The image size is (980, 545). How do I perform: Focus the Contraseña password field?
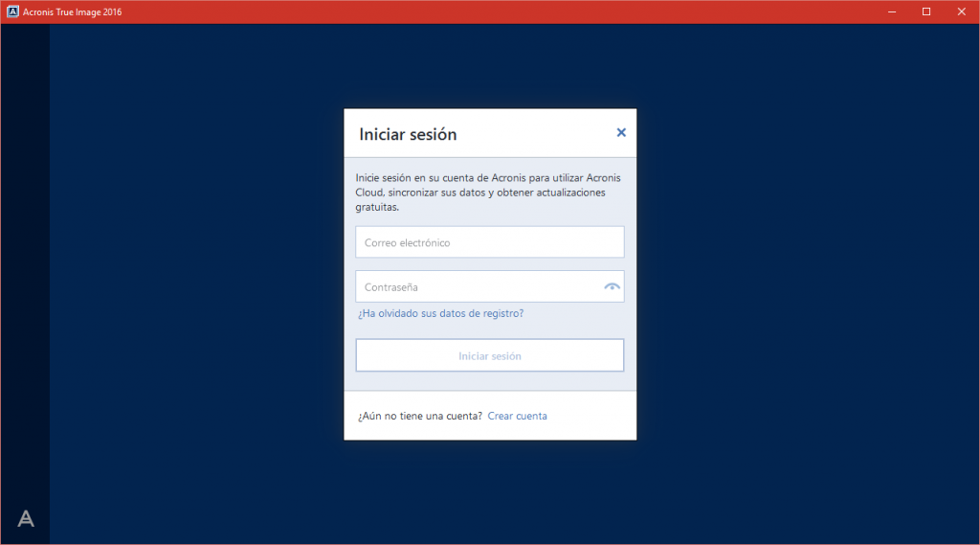[489, 286]
